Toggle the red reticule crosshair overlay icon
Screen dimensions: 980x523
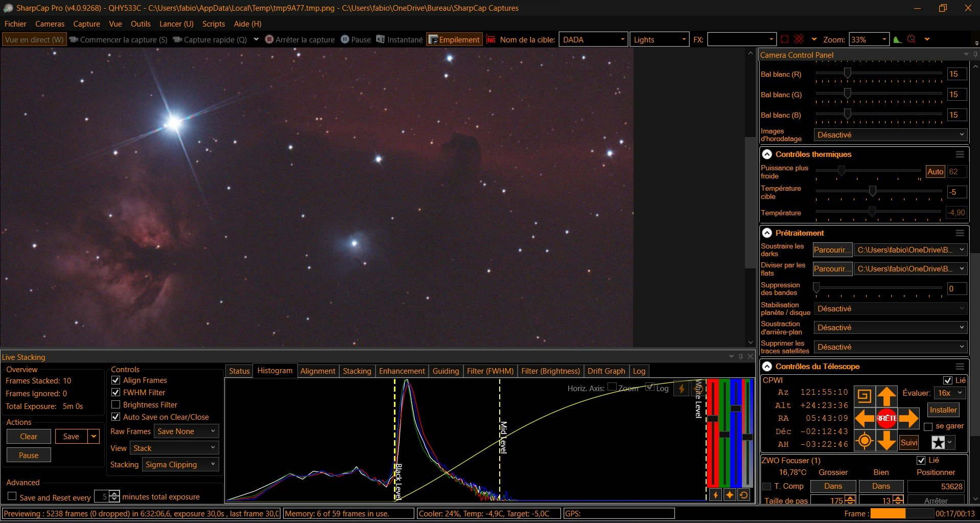coord(799,39)
